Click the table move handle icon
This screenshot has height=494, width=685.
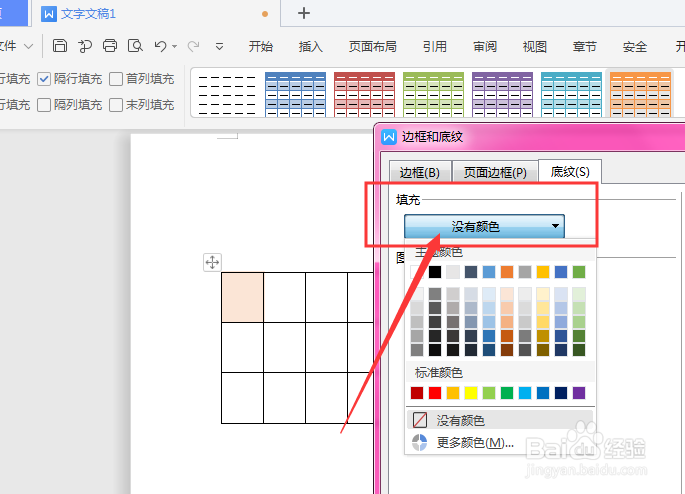[212, 263]
